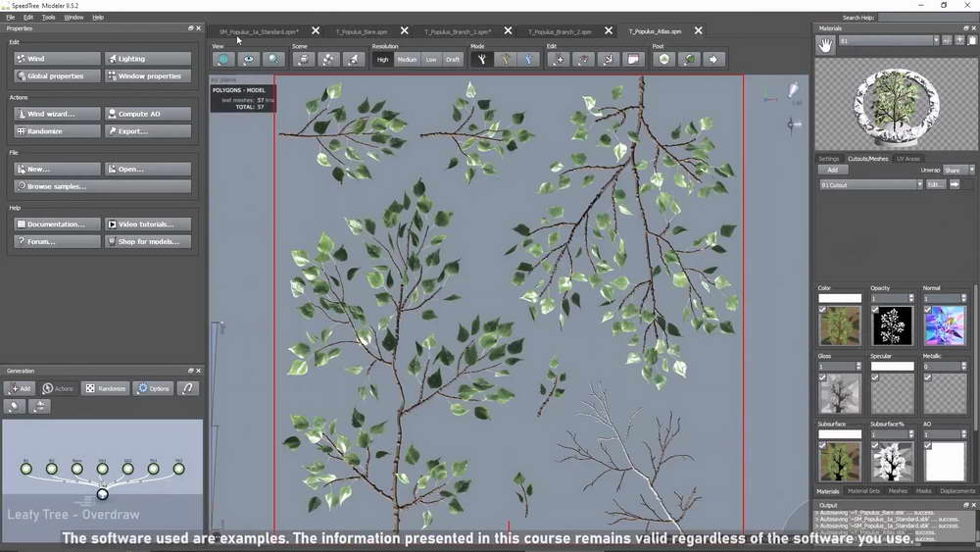Toggle the Opacity map checkbox
The image size is (980, 552).
875,310
